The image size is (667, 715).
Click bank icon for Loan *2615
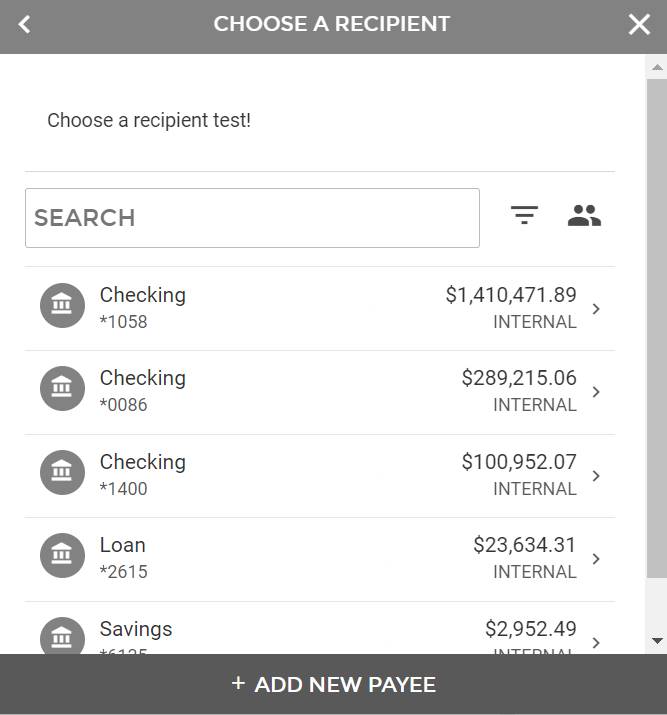coord(62,555)
